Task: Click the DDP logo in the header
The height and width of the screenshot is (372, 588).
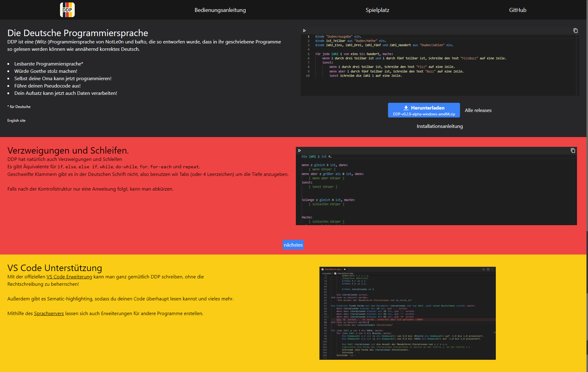Action: (67, 10)
